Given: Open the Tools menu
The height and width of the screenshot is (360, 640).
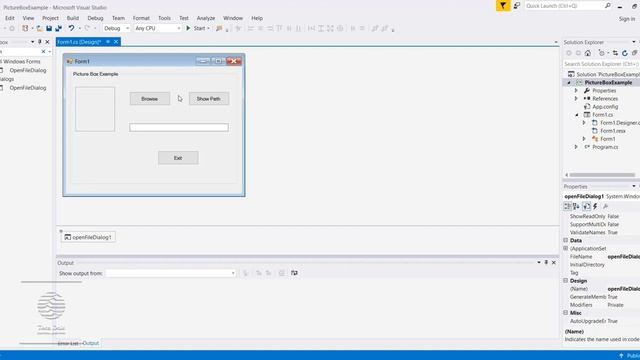Looking at the screenshot, I should click(x=164, y=18).
